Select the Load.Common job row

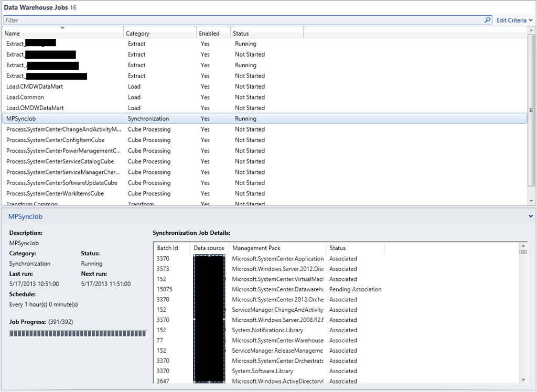coord(25,97)
